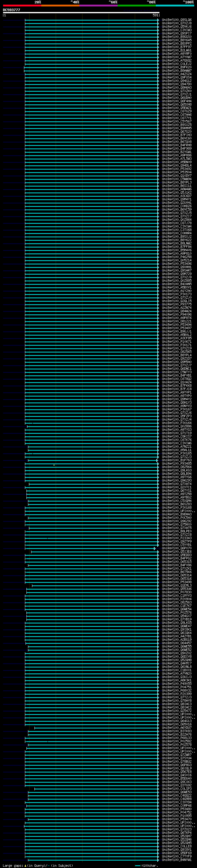Image resolution: width=197 pixels, height=868 pixels.
Task: Select hit label UniRef100_C0LEJ2
Action: tap(177, 64)
